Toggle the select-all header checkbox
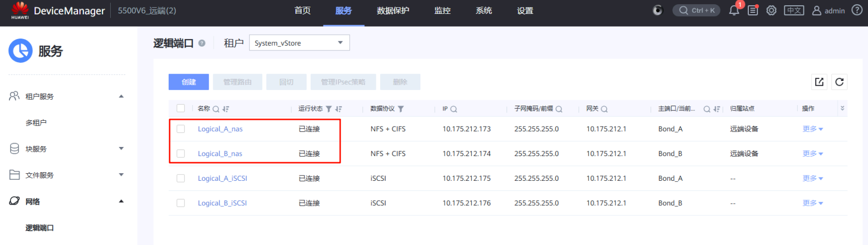The image size is (868, 245). pyautogui.click(x=181, y=108)
